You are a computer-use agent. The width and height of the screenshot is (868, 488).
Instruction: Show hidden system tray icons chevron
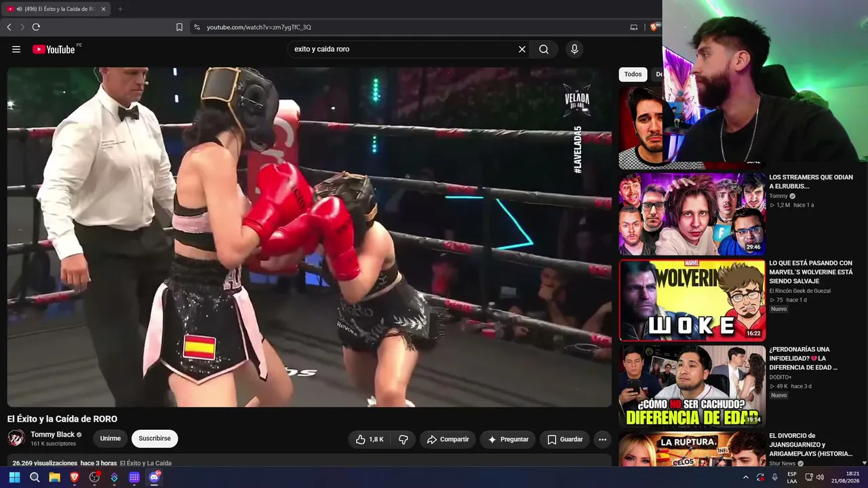click(x=746, y=477)
